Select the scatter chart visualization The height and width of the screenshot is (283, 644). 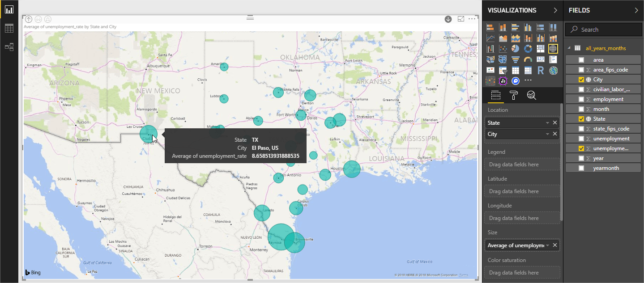(x=503, y=48)
